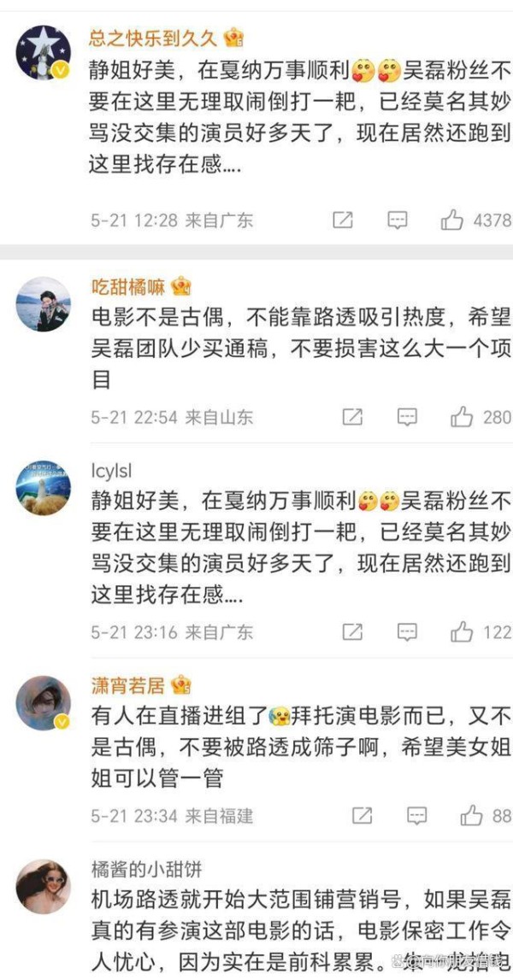Reply to 吃甜橘嘛's comment
This screenshot has height=980, width=513.
(x=407, y=418)
